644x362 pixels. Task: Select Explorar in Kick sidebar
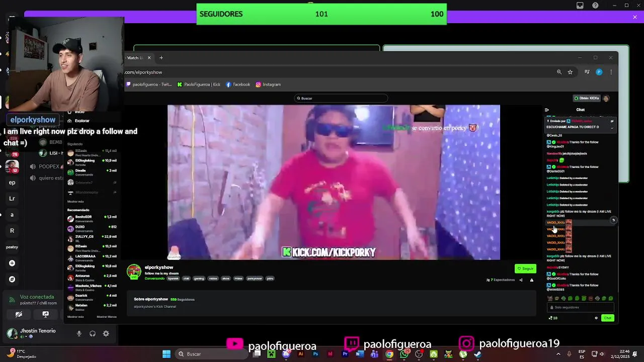[x=82, y=121]
